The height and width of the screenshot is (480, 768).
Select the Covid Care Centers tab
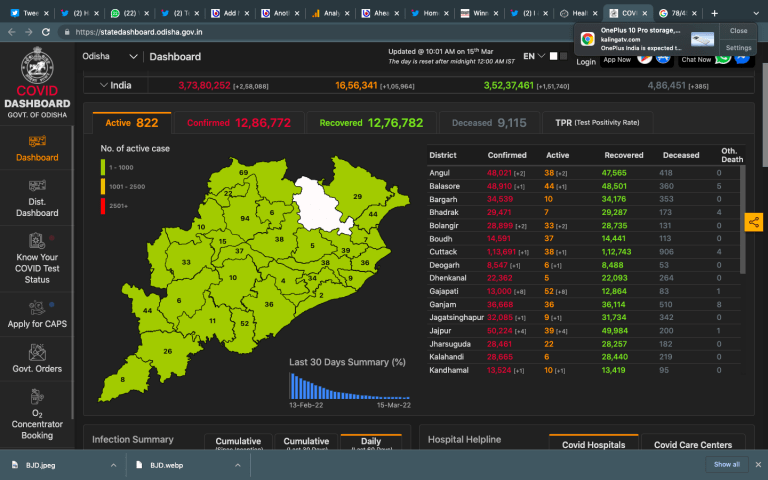pyautogui.click(x=693, y=442)
